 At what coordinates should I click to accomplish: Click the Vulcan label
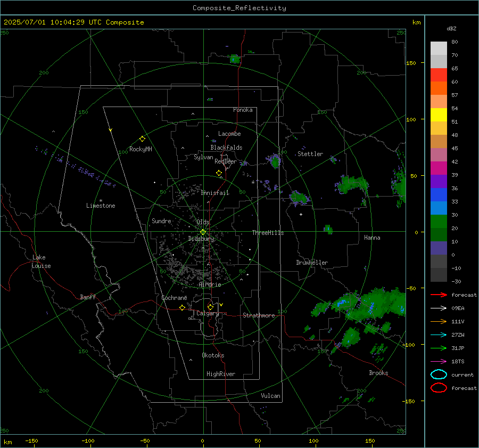click(x=270, y=396)
